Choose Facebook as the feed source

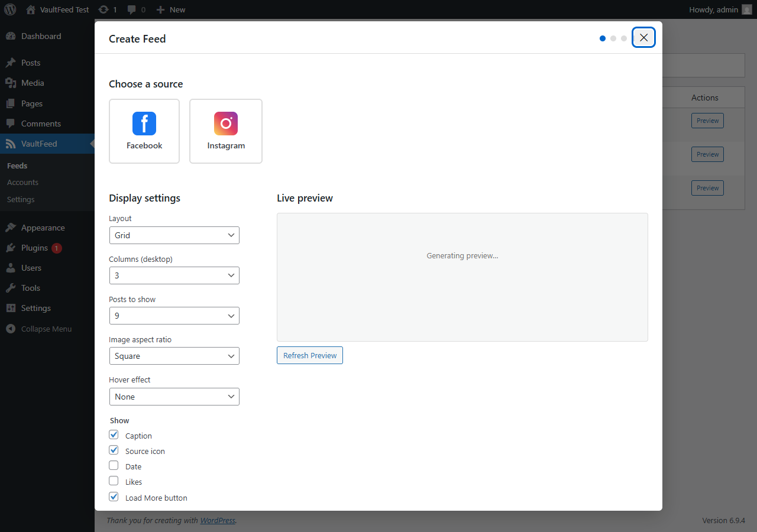144,131
